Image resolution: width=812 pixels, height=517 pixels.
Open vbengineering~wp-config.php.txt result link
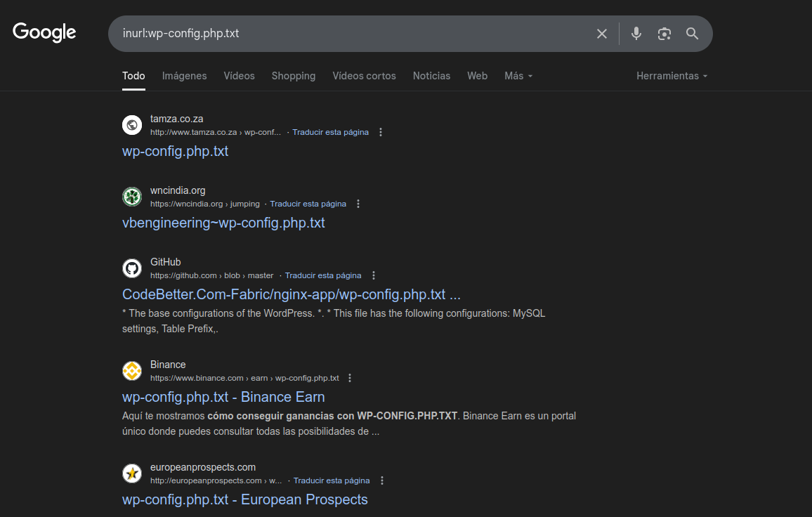coord(223,223)
